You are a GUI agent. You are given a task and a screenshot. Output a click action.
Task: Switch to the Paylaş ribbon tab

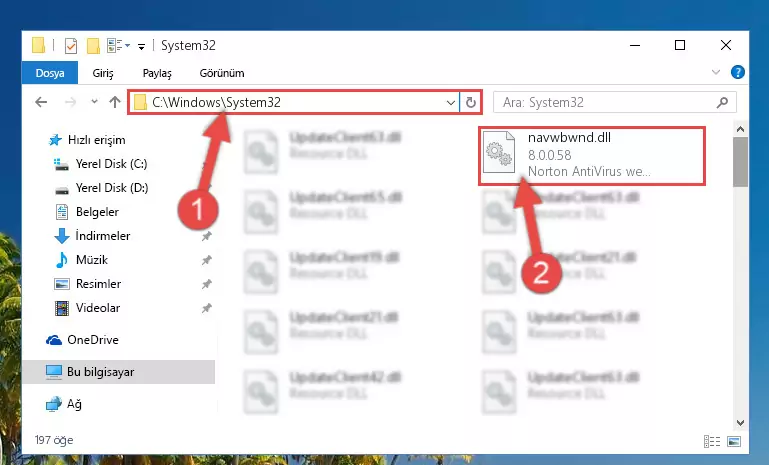pos(157,73)
